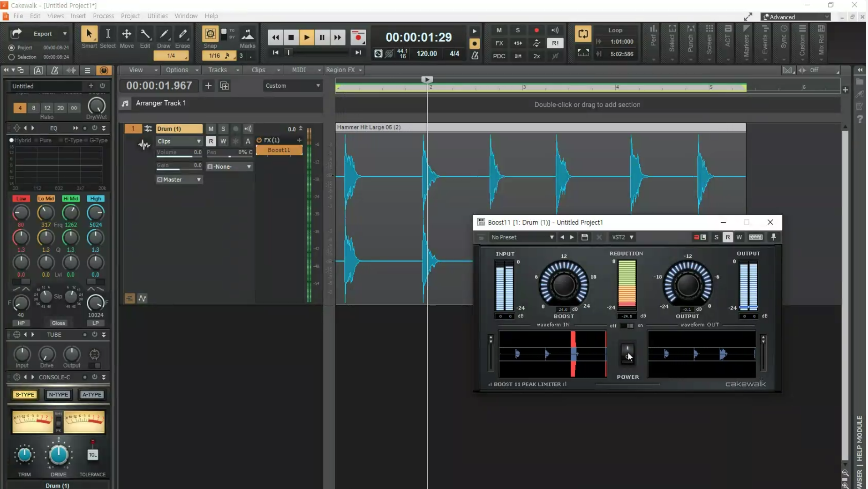This screenshot has width=868, height=489.
Task: Pin the Boost11 plugin window
Action: pos(774,237)
